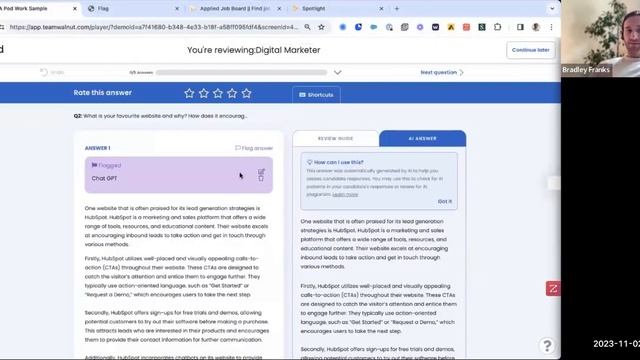Screen dimensions: 640x360
Task: Click the red square extension icon
Action: [x=467, y=27]
